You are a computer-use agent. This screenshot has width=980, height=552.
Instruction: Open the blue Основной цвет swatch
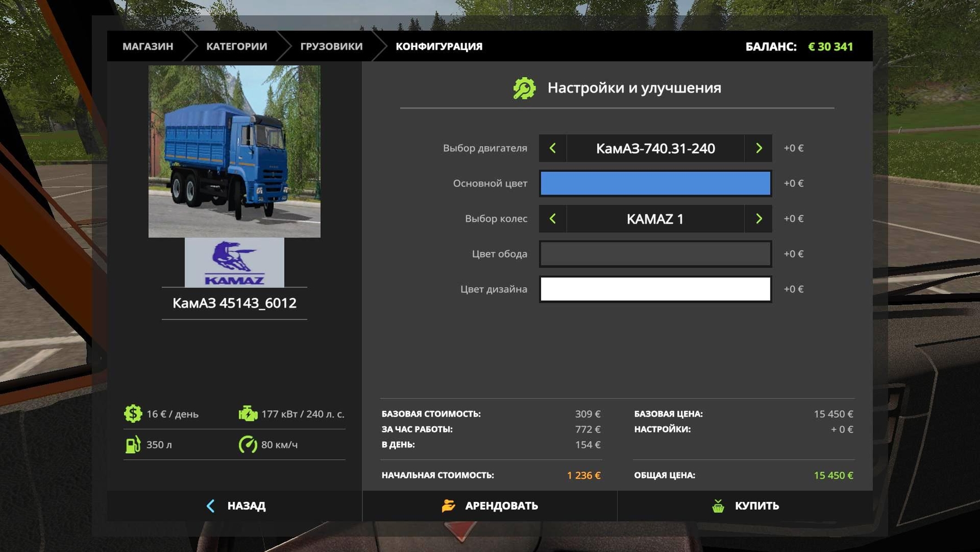[x=655, y=184]
